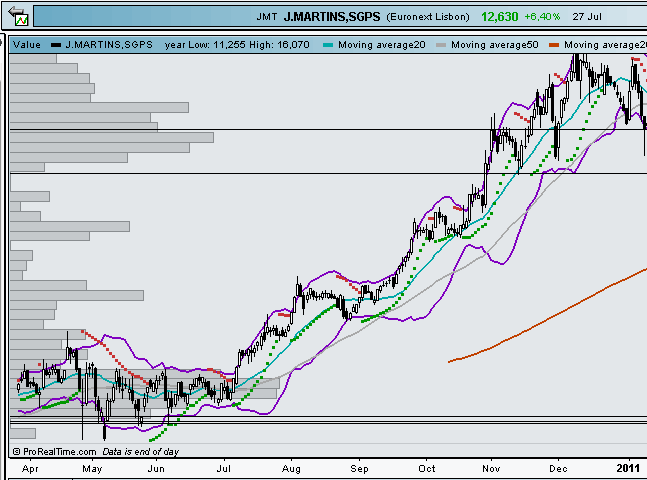Viewport: 647px width, 480px height.
Task: Click the Oct label on time axis
Action: [x=427, y=468]
